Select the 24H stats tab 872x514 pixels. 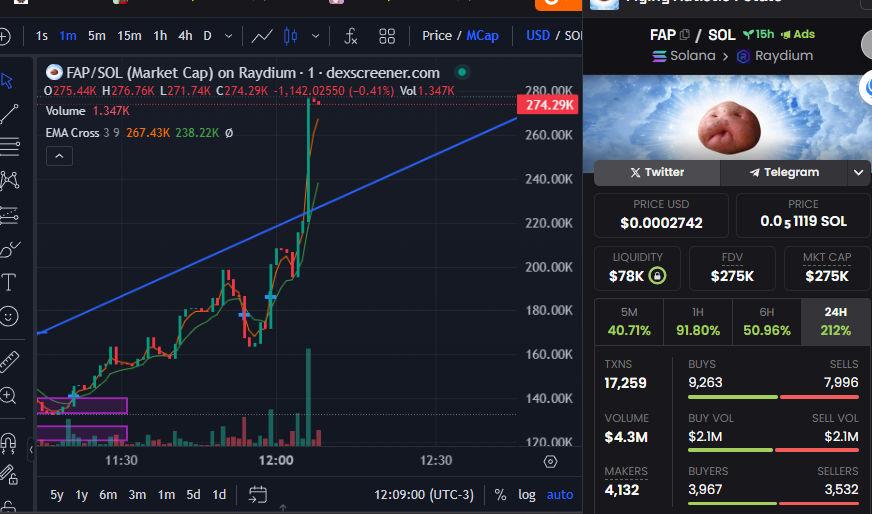(x=836, y=322)
